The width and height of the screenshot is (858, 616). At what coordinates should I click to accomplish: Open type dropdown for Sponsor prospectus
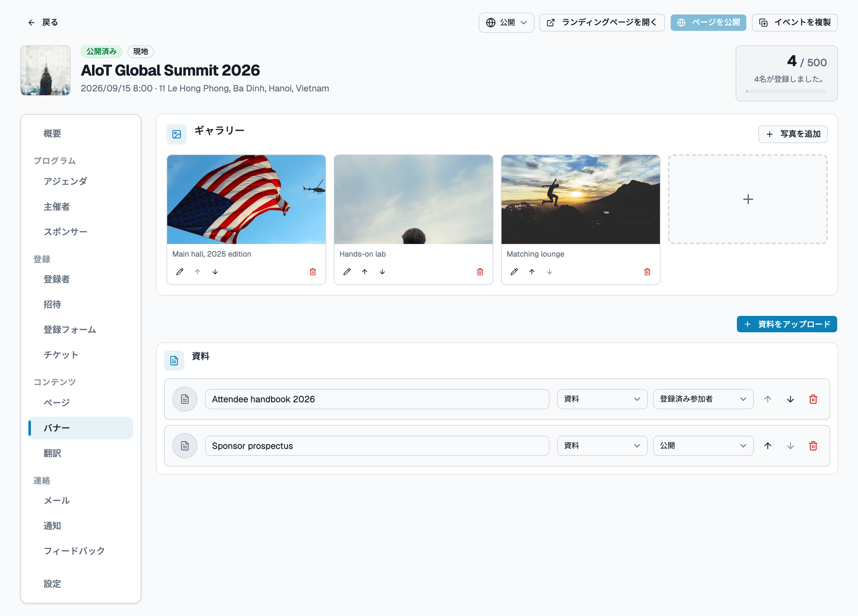pyautogui.click(x=602, y=446)
